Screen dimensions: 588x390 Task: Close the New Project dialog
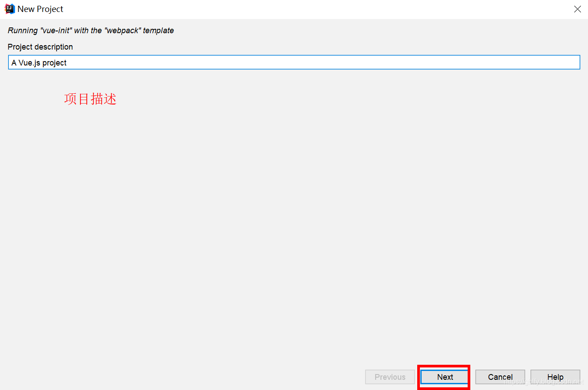click(577, 9)
